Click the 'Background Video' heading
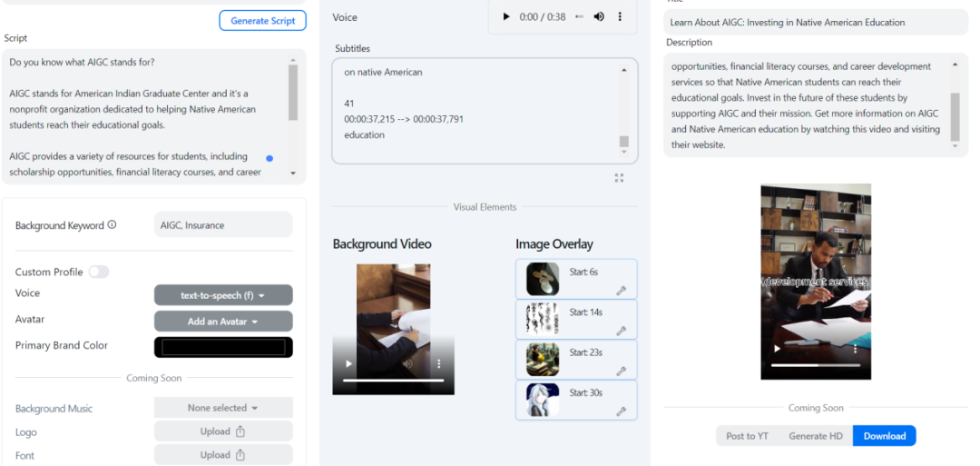This screenshot has height=466, width=980. (382, 244)
